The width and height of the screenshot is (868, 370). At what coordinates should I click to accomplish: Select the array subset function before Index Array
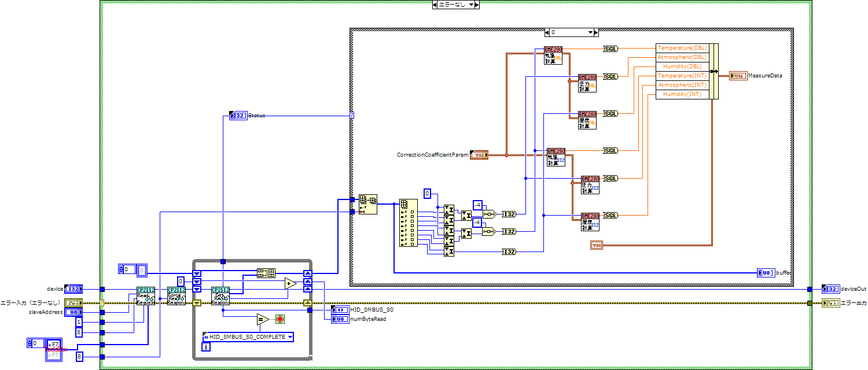point(367,205)
